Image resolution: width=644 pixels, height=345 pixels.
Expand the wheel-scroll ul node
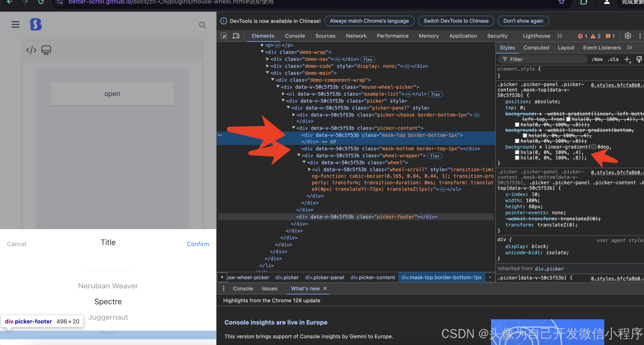(x=309, y=169)
